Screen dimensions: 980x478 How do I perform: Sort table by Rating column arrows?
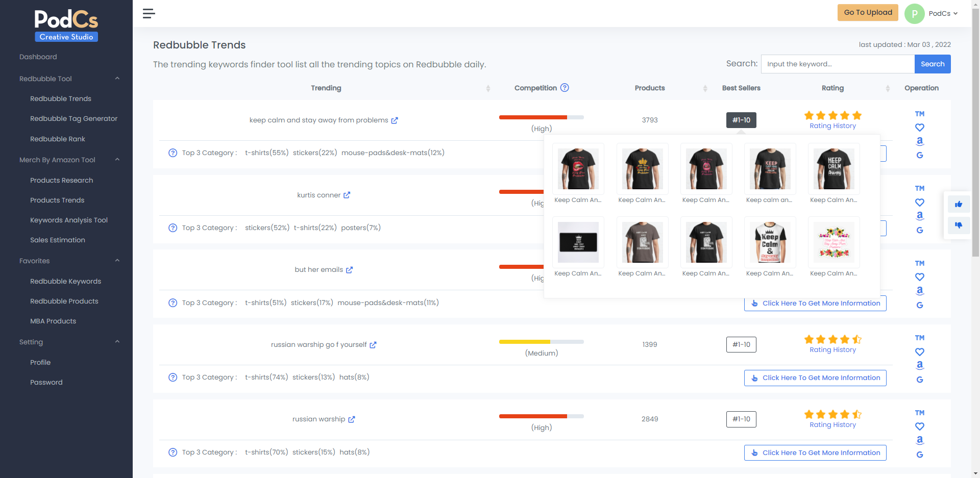click(888, 88)
